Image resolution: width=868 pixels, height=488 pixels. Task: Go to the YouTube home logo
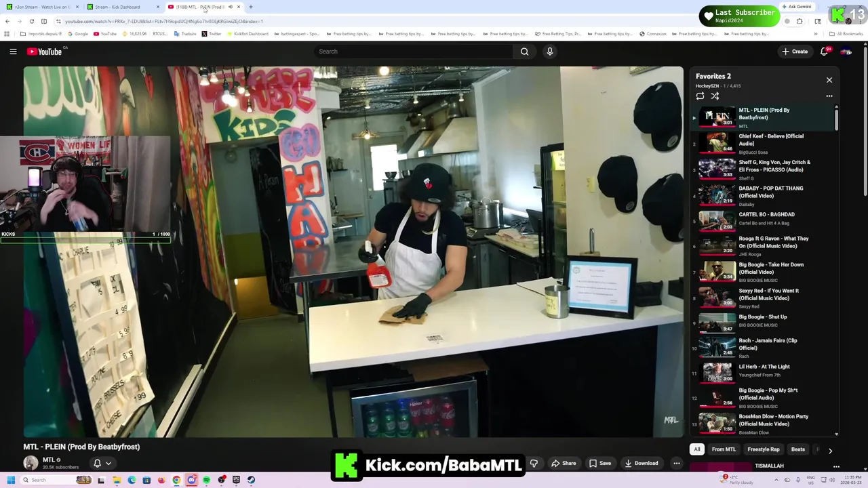tap(45, 52)
